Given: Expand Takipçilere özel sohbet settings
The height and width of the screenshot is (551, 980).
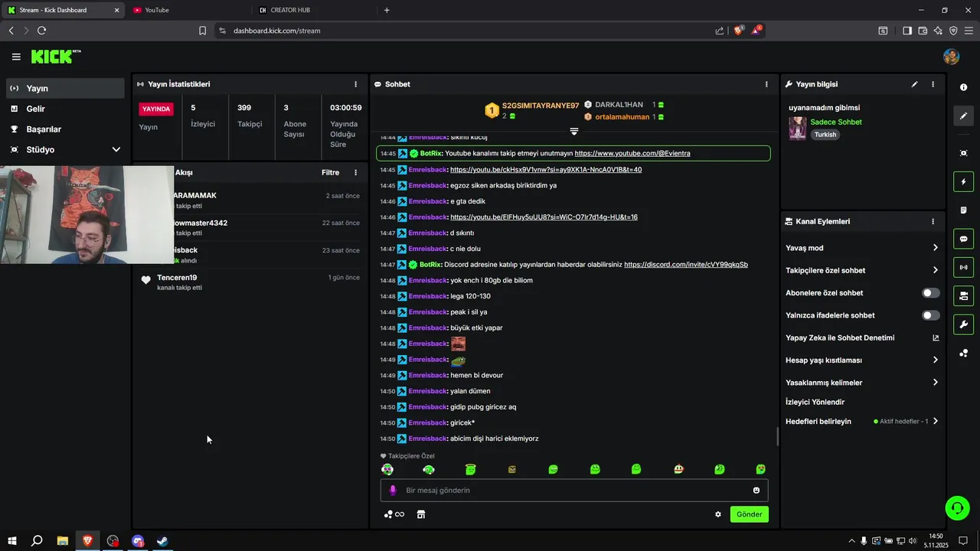Looking at the screenshot, I should tap(935, 270).
